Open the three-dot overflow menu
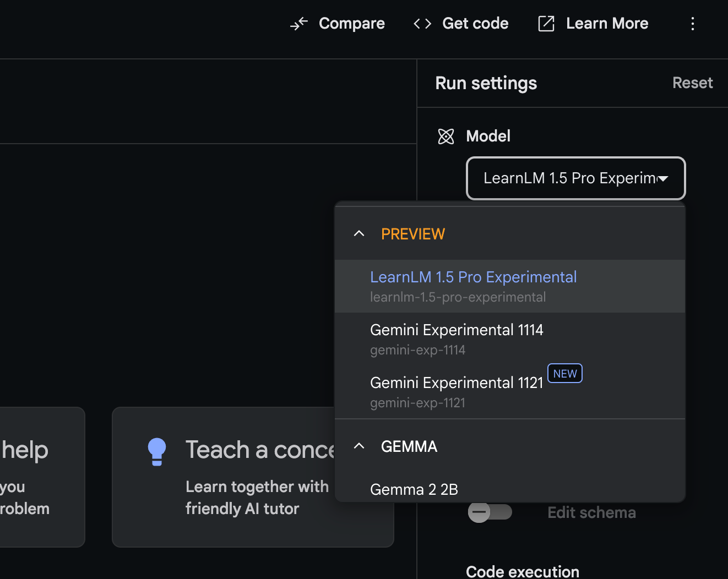The width and height of the screenshot is (728, 579). 693,24
